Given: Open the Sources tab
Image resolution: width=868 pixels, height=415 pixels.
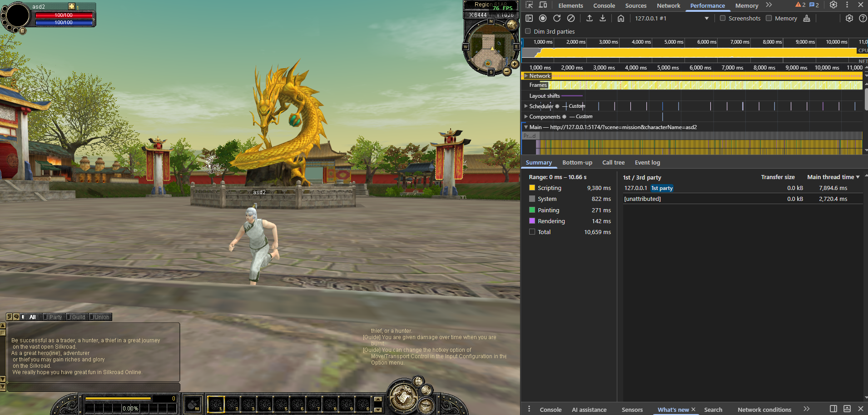Looking at the screenshot, I should coord(636,5).
